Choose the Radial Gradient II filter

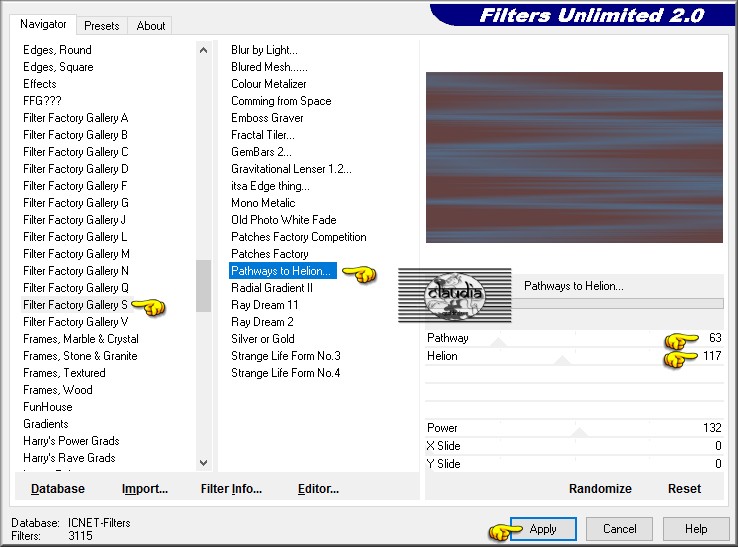pos(272,288)
